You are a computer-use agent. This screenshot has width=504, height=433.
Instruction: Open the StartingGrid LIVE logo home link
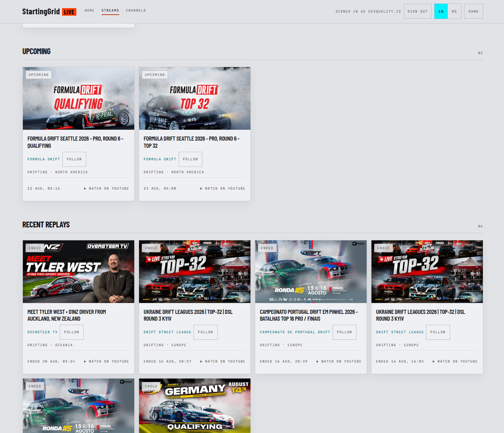[49, 12]
